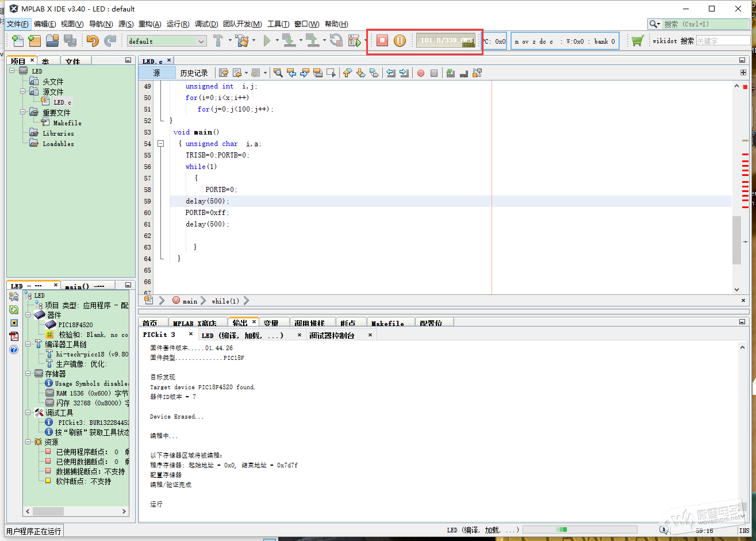Click the Read Device Memory upload icon

pos(312,41)
